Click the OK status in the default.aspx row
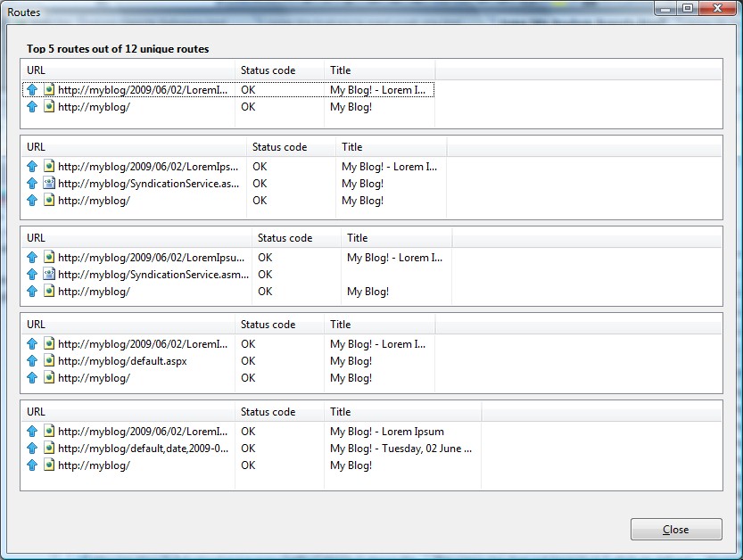743x560 pixels. pyautogui.click(x=248, y=361)
